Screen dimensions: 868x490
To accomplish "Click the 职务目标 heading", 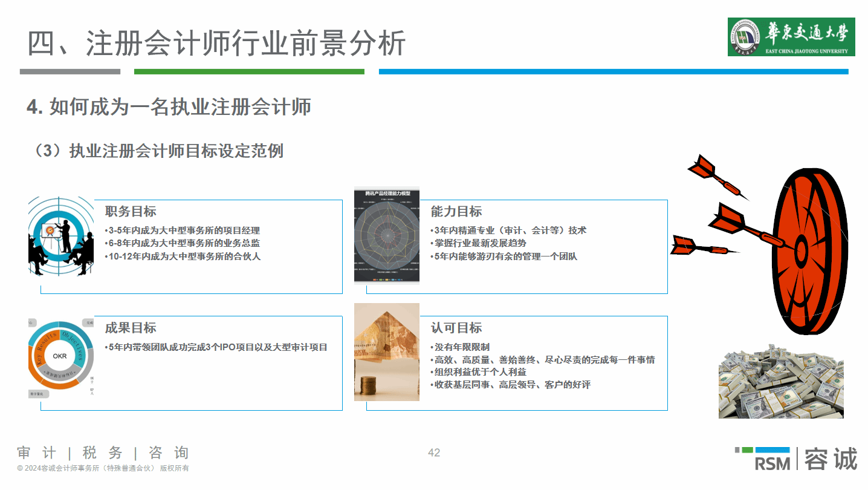I will [x=131, y=211].
